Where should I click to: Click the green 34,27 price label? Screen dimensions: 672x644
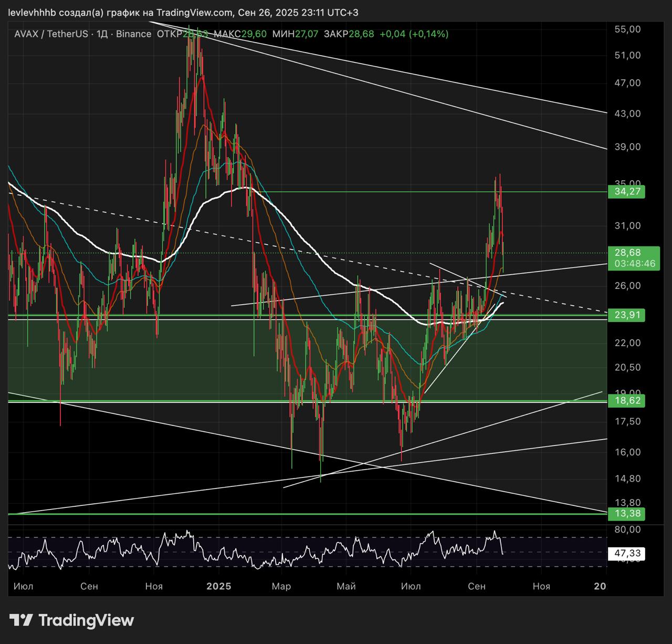(x=626, y=192)
